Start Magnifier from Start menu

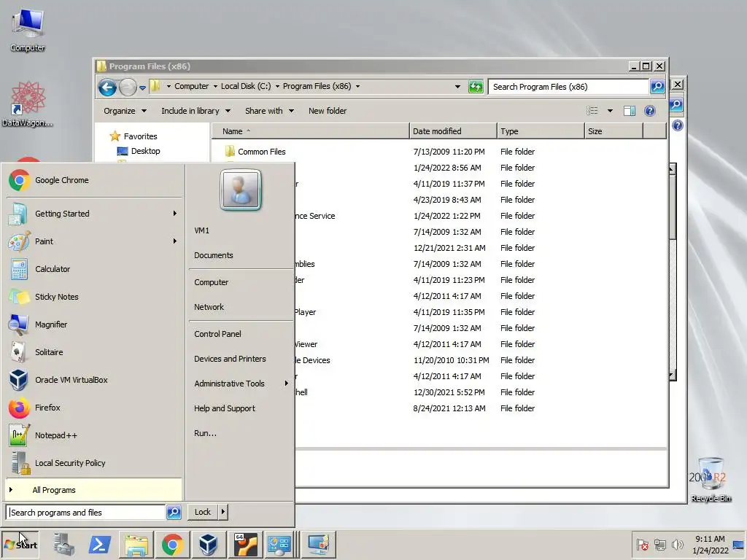pyautogui.click(x=94, y=324)
